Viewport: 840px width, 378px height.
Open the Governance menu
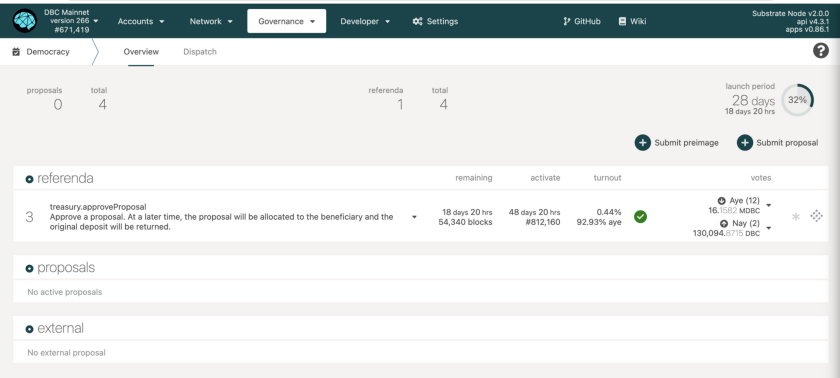coord(287,21)
